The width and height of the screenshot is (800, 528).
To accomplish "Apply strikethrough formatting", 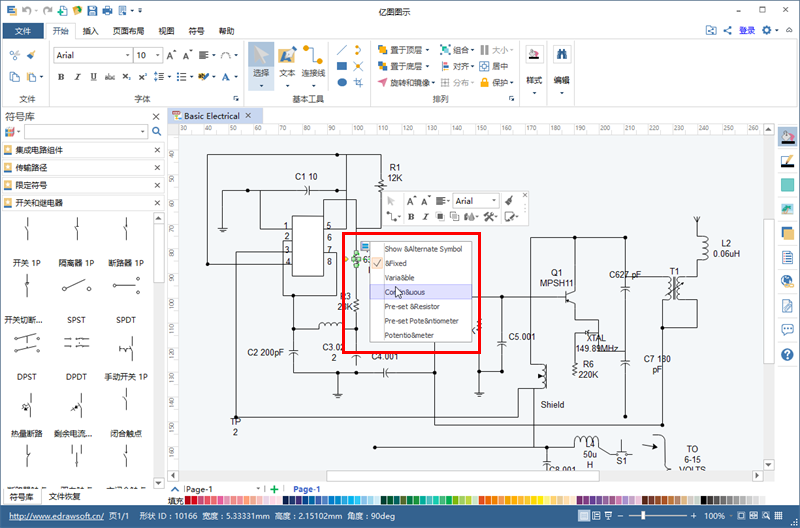I will [x=110, y=77].
